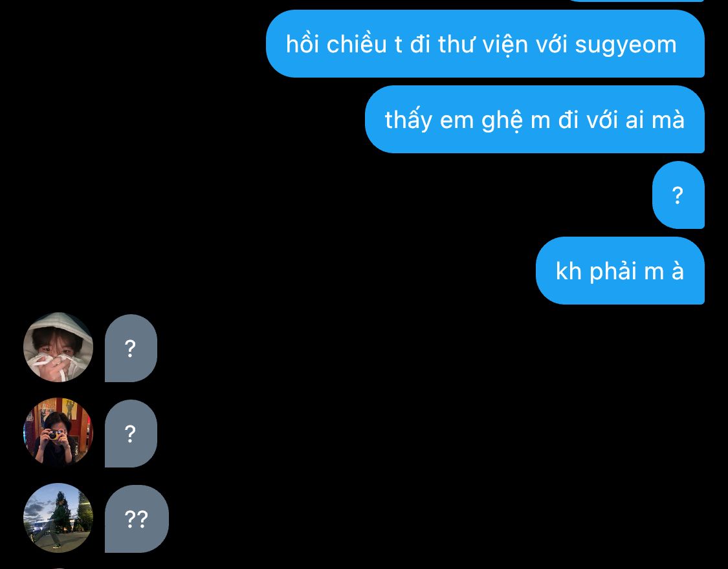Click the words 'hồi chiều' in first message
Viewport: 728px width, 569px height.
tap(336, 44)
